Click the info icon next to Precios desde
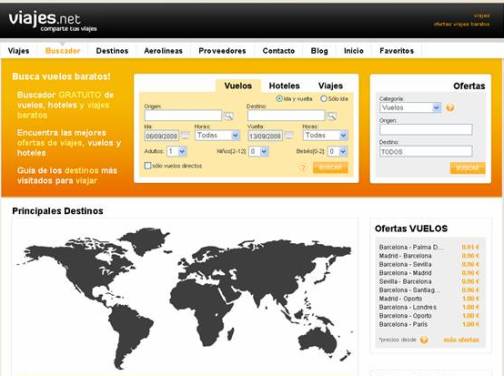The height and width of the screenshot is (376, 504). tap(424, 340)
